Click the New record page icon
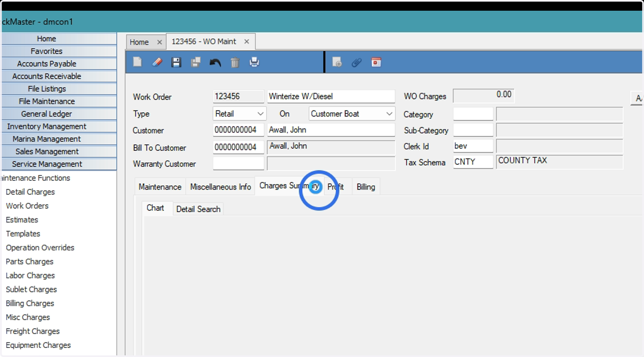Screen dimensions: 644x357 (137, 62)
